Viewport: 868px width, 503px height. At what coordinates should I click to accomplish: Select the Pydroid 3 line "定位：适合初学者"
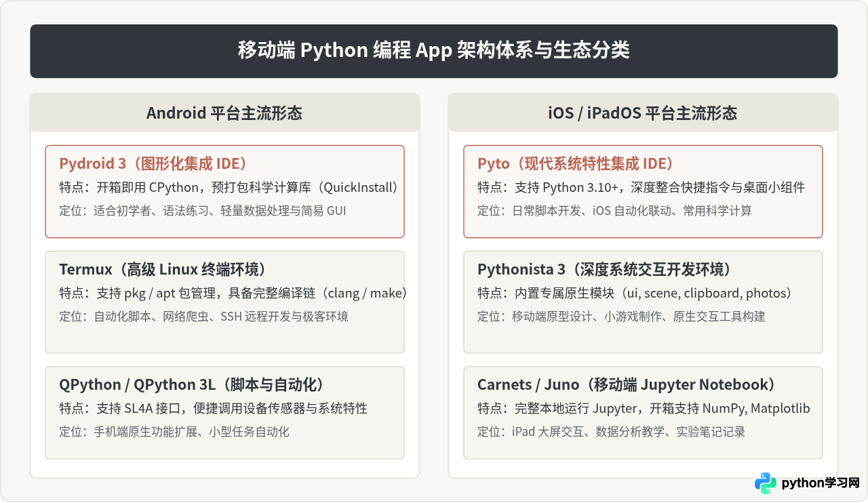click(x=104, y=210)
